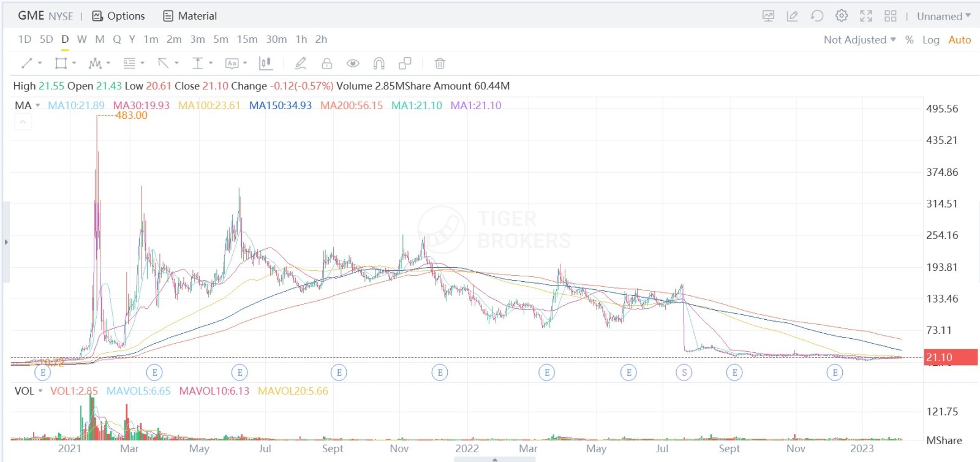Viewport: 980px width, 462px height.
Task: Open the text note tool dropdown arrow
Action: 245,63
